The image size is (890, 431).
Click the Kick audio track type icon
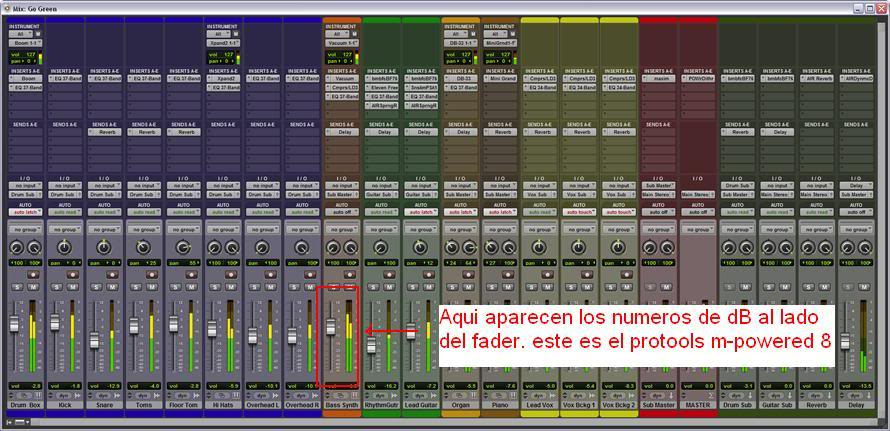point(78,396)
